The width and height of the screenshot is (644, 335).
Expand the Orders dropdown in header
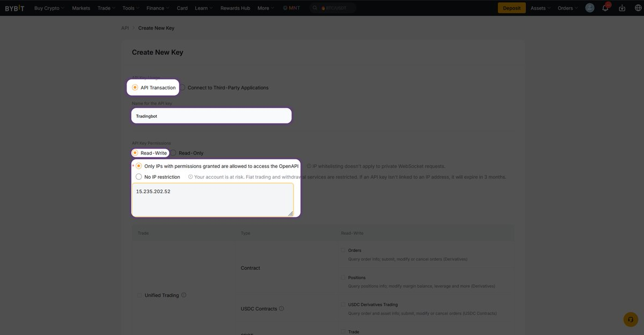568,8
